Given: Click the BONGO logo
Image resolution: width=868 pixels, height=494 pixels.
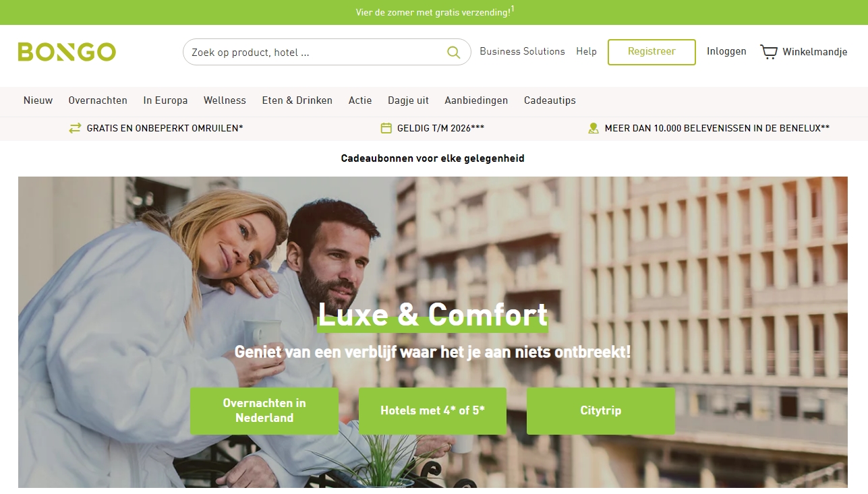Looking at the screenshot, I should (67, 52).
